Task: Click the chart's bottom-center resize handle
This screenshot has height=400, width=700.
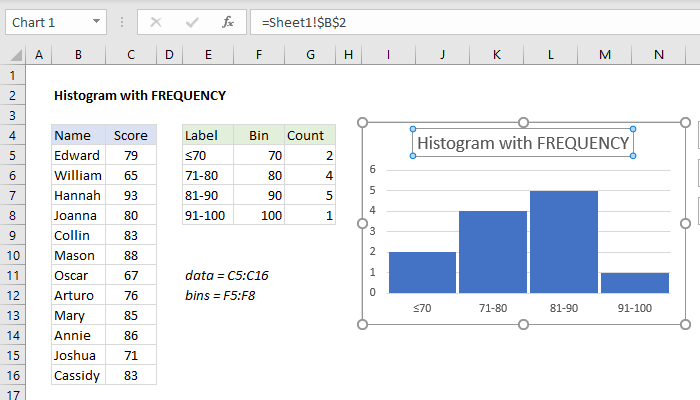Action: point(524,325)
